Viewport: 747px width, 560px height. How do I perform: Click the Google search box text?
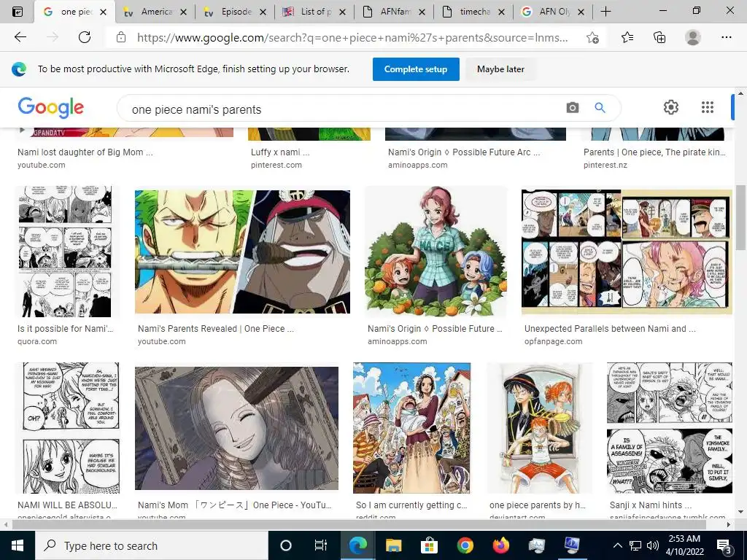tap(196, 109)
